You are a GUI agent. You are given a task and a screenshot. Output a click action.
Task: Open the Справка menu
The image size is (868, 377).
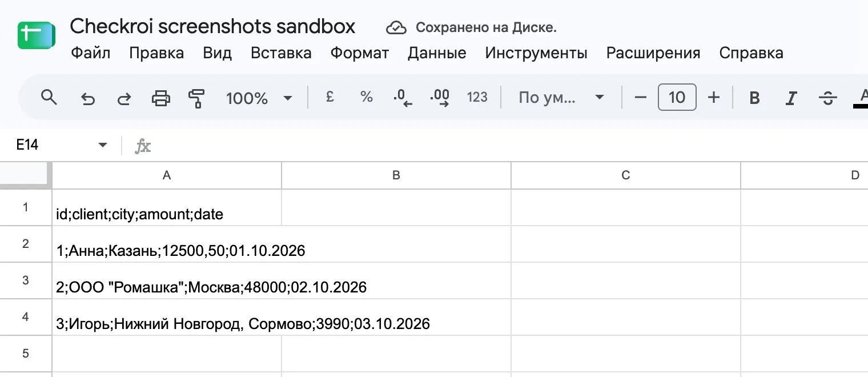pos(751,53)
